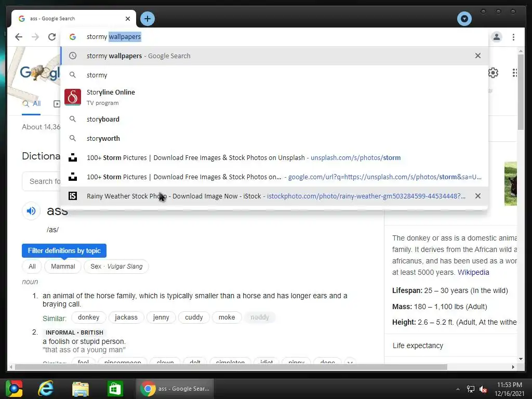Viewport: 532px width, 399px height.
Task: Remove Rainy Weather iStock suggestion with X
Action: [478, 196]
